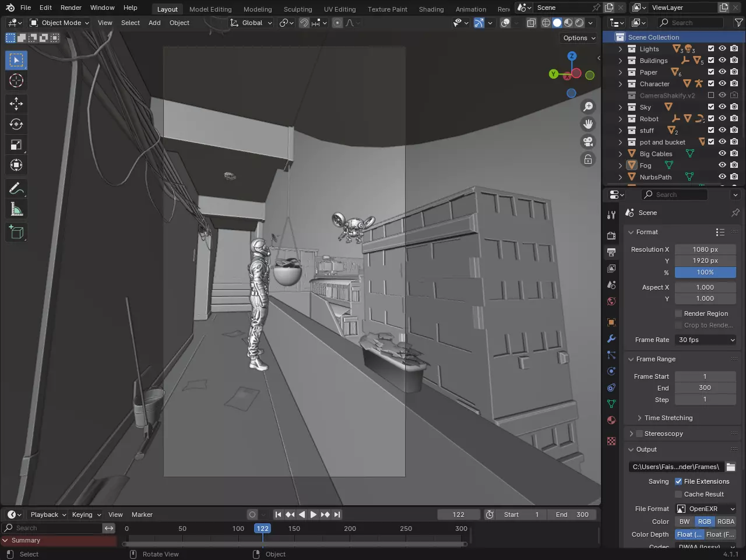Toggle proportional editing in header
The width and height of the screenshot is (746, 560).
point(337,23)
